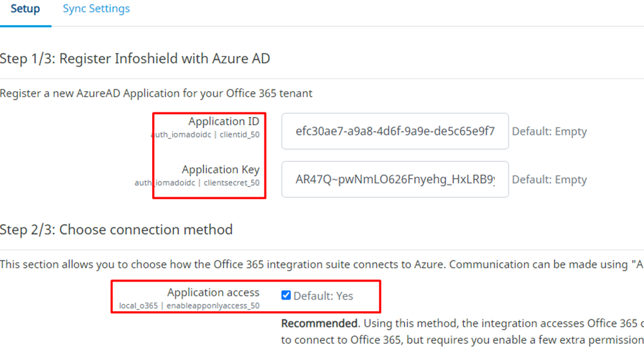The image size is (644, 358).
Task: Click 'auth_iomadoidc | clientsecret_50' setting name
Action: click(197, 183)
